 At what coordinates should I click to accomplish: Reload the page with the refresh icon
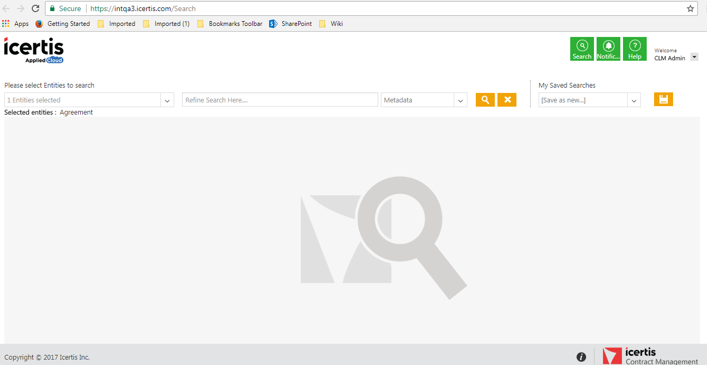35,9
